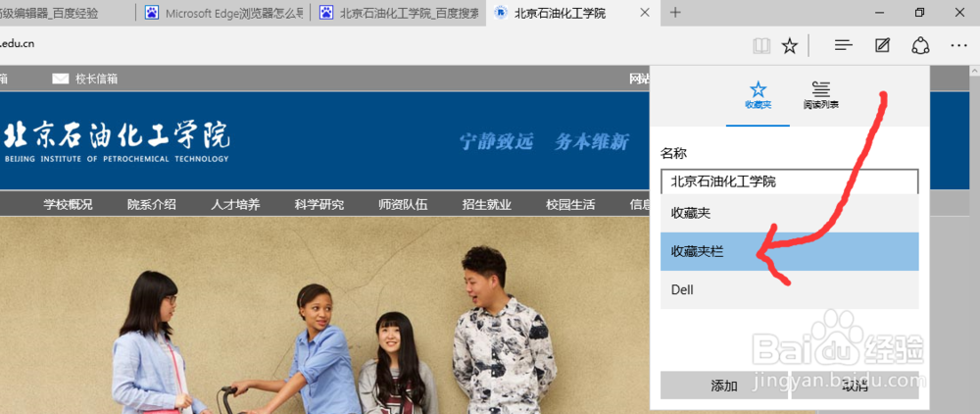
Task: Click the 北京石油化工学院 logo
Action: [116, 141]
